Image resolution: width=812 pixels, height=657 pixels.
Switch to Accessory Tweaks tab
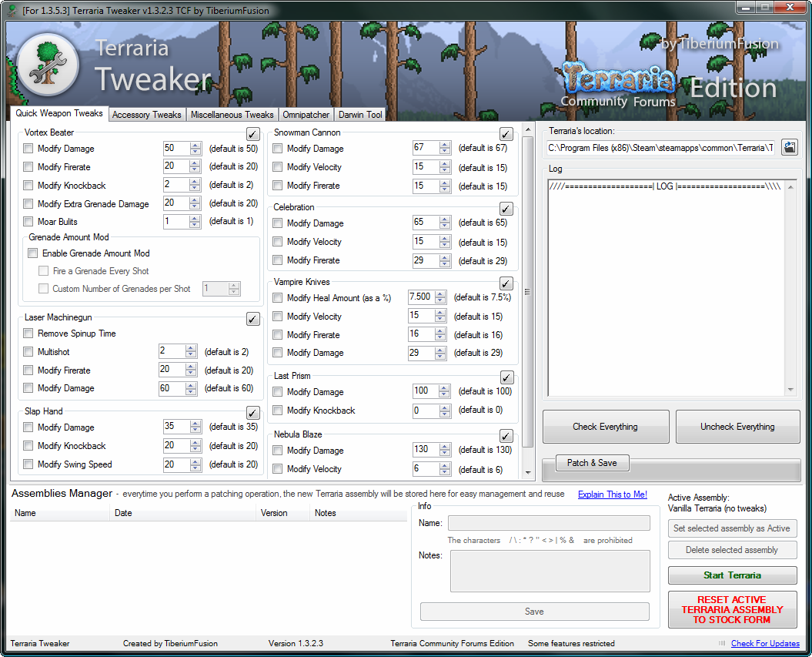tap(146, 115)
